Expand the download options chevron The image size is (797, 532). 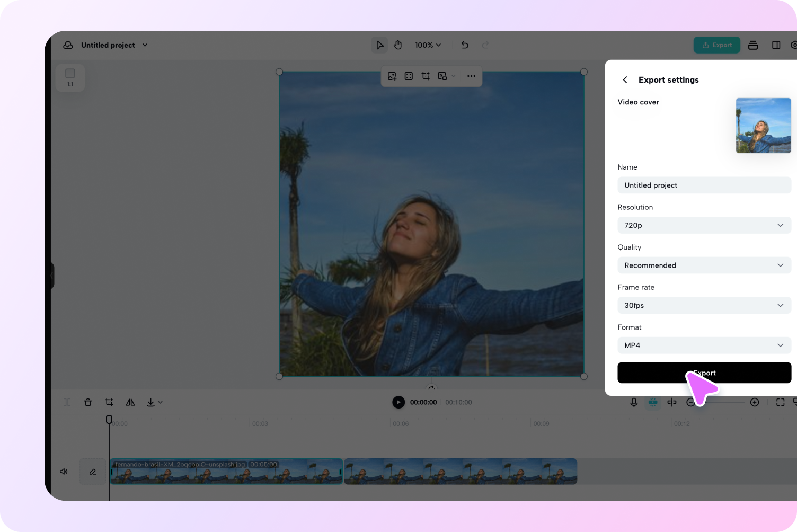click(x=160, y=402)
